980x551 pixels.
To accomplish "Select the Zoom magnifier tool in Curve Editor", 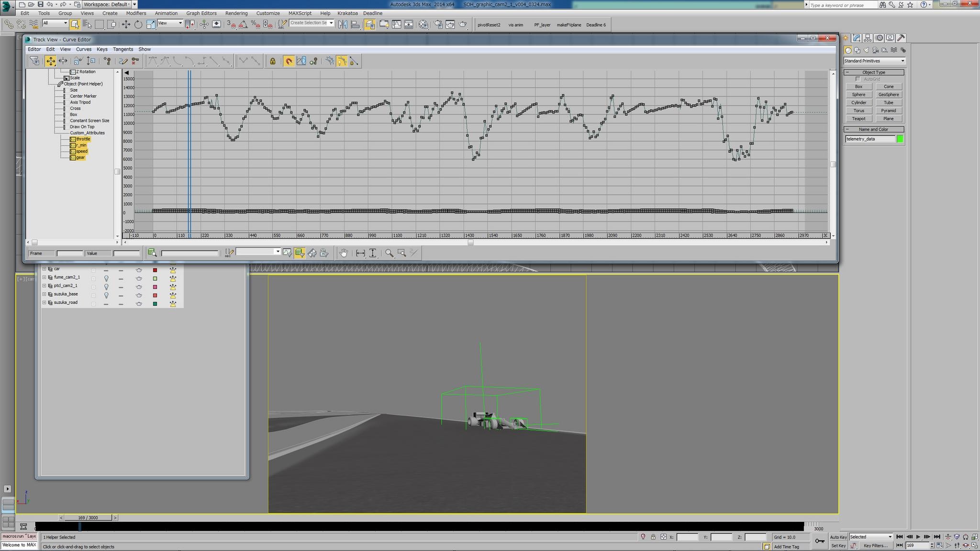I will pos(390,253).
